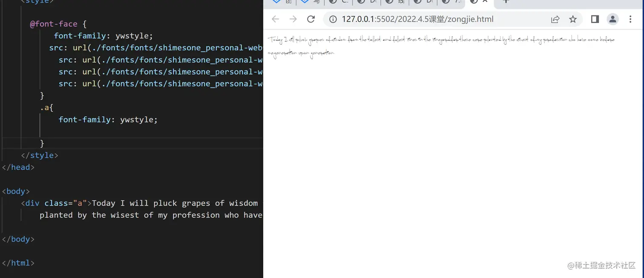Bookmark this page with the star

(573, 19)
